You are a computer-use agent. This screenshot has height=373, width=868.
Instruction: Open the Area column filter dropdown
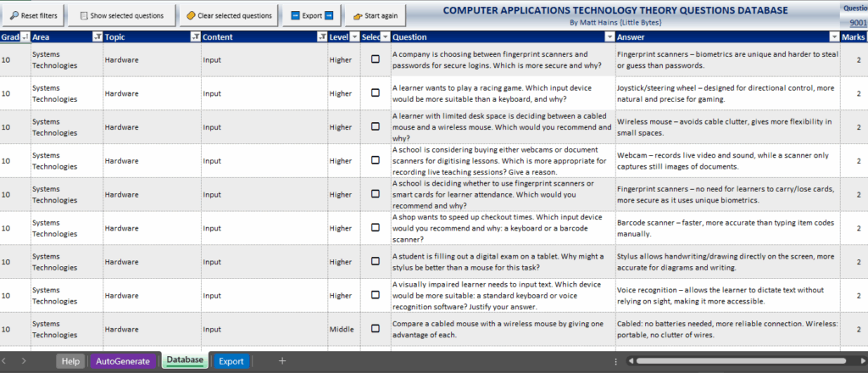point(96,37)
